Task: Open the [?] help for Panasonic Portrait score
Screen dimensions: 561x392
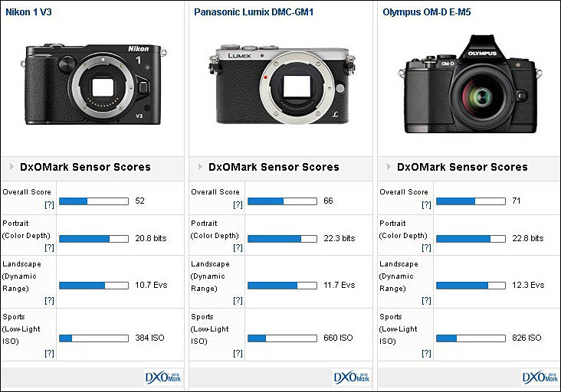Action: (x=238, y=248)
